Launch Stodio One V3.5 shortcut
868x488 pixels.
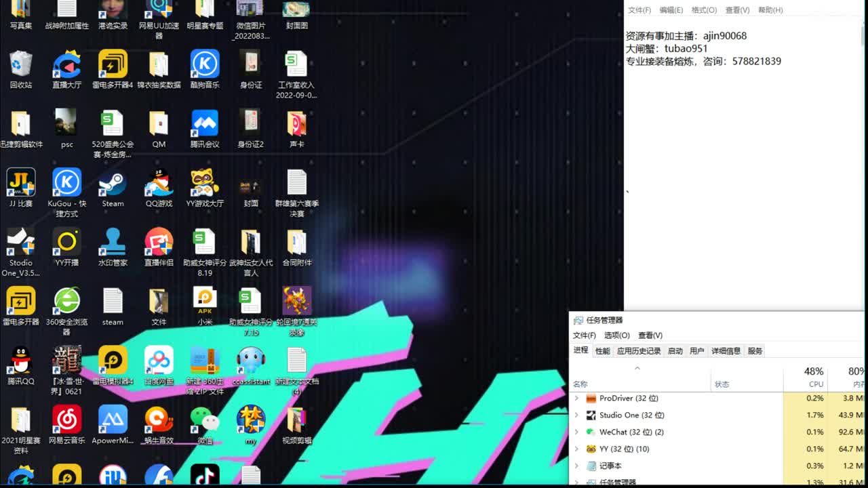click(20, 252)
